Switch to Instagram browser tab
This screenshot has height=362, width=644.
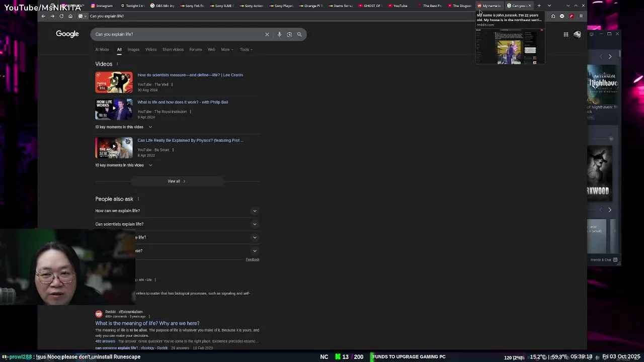(x=102, y=6)
